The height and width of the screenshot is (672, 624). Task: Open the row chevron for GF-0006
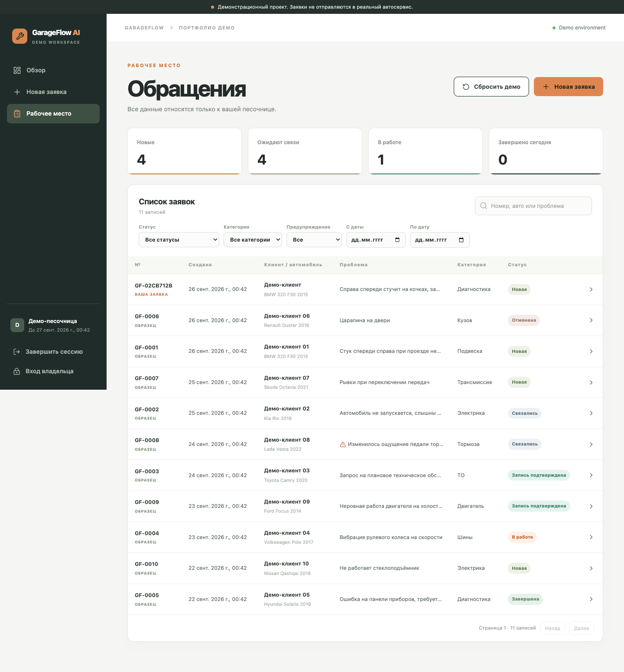(591, 320)
